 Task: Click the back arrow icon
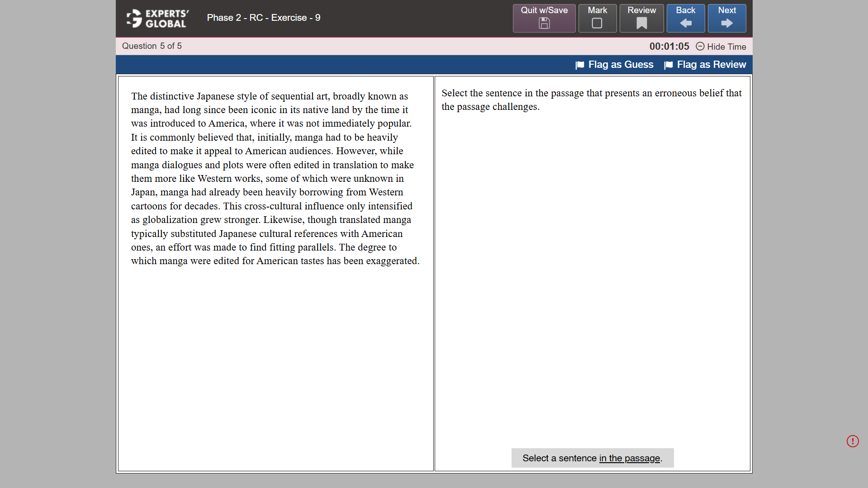click(685, 24)
